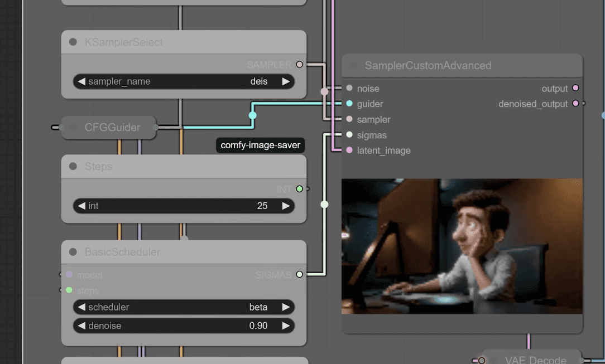Image resolution: width=605 pixels, height=364 pixels.
Task: Click the cyan guider link midpoint dot
Action: [252, 115]
